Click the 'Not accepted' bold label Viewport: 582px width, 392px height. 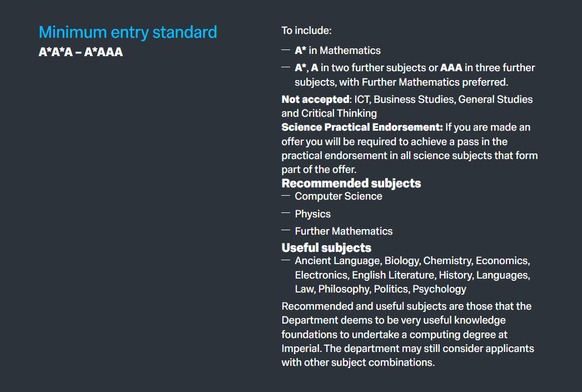point(315,100)
